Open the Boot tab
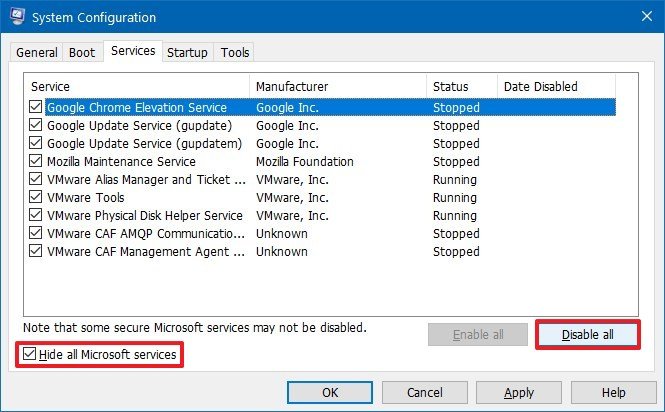Image resolution: width=665 pixels, height=412 pixels. point(83,53)
